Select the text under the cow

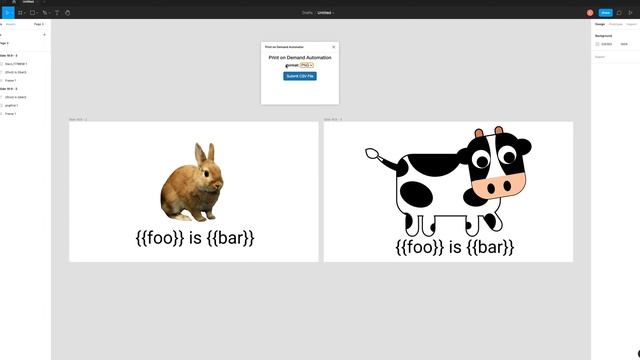pyautogui.click(x=454, y=247)
